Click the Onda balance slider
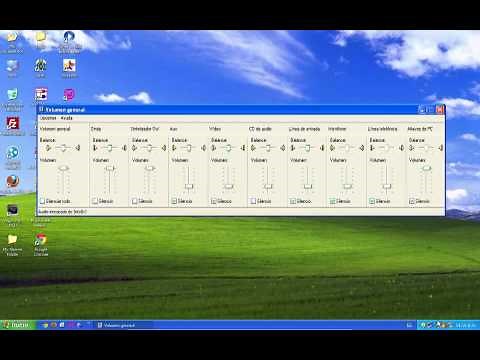Viewport: 480px width, 360px height. click(x=110, y=148)
